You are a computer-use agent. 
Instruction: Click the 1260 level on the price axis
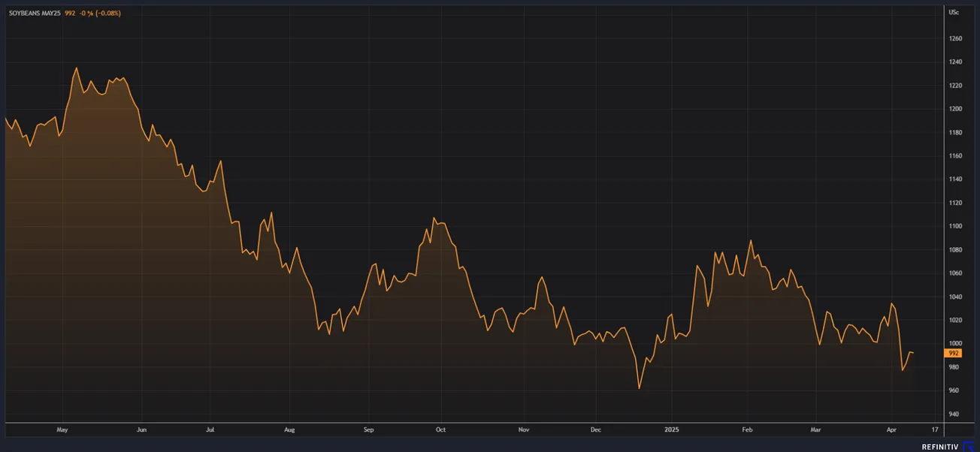[955, 38]
